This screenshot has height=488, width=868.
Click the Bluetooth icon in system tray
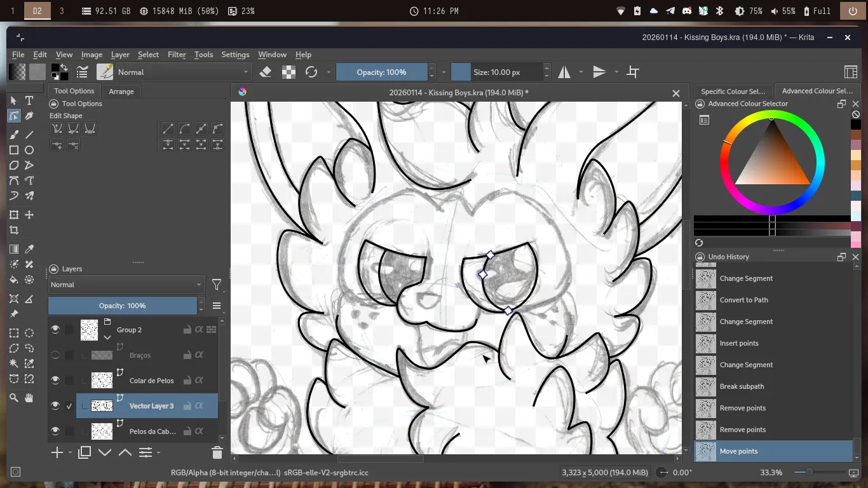(720, 11)
